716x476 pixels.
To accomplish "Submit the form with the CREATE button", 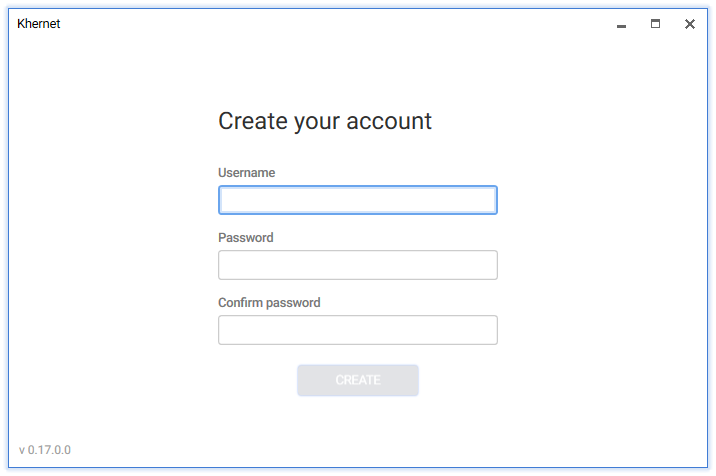I will [x=357, y=380].
